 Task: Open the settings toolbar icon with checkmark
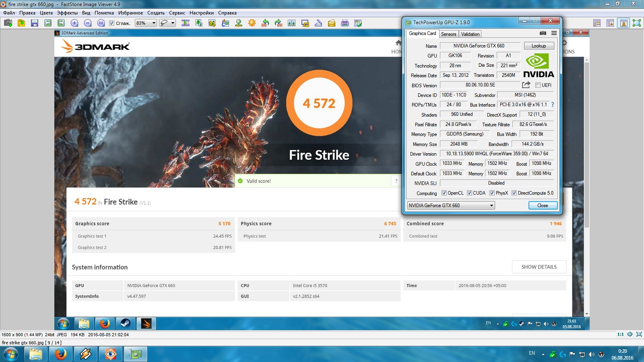click(358, 23)
